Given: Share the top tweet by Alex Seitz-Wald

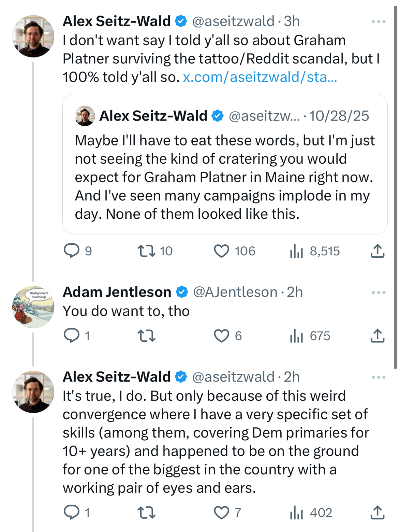Looking at the screenshot, I should [x=377, y=251].
